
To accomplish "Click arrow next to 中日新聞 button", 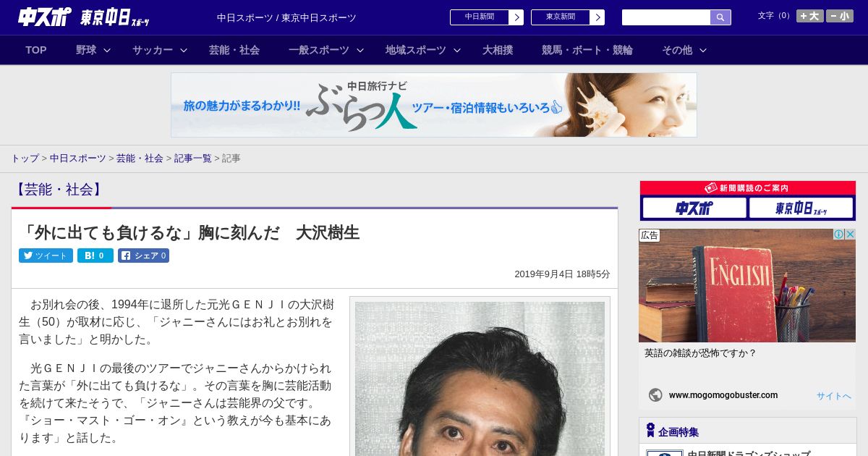I will (516, 17).
